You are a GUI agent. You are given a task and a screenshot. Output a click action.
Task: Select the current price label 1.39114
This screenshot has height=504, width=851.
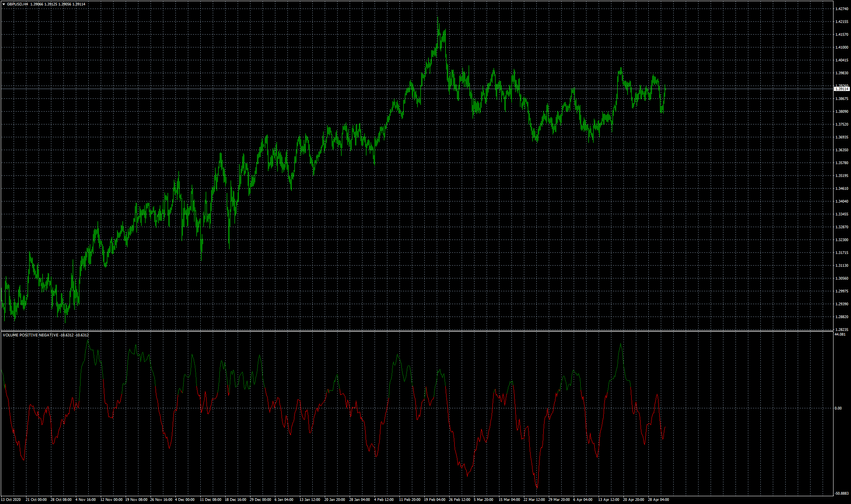[842, 89]
